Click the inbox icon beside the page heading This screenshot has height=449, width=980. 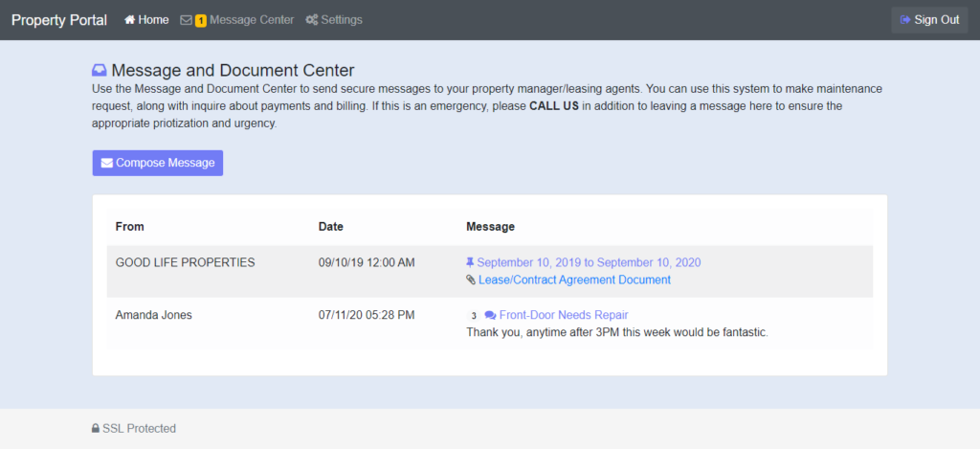tap(100, 70)
